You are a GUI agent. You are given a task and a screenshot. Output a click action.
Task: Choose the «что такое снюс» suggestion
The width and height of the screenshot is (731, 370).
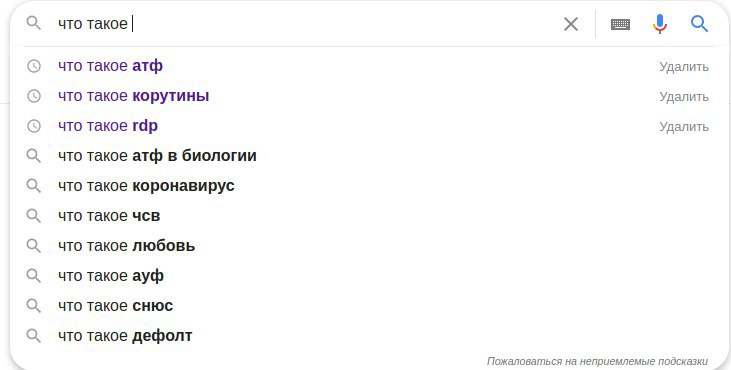pos(115,306)
